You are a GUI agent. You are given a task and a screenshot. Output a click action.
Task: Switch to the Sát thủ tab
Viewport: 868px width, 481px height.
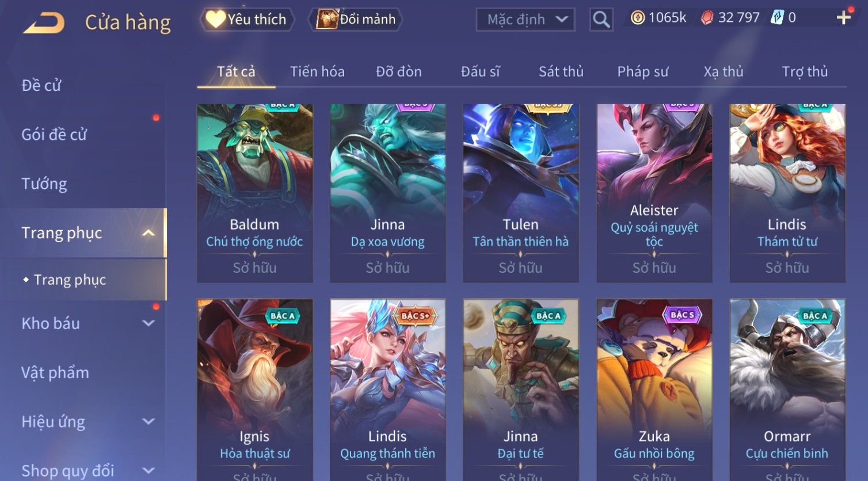point(561,71)
